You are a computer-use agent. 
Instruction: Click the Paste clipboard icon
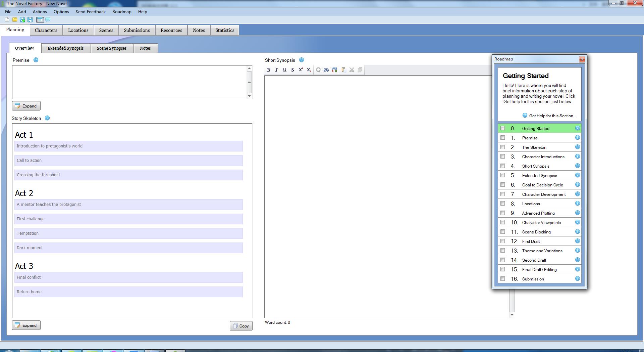[344, 70]
